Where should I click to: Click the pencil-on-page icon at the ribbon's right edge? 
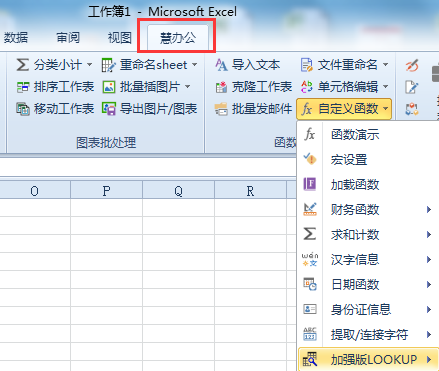tap(412, 87)
